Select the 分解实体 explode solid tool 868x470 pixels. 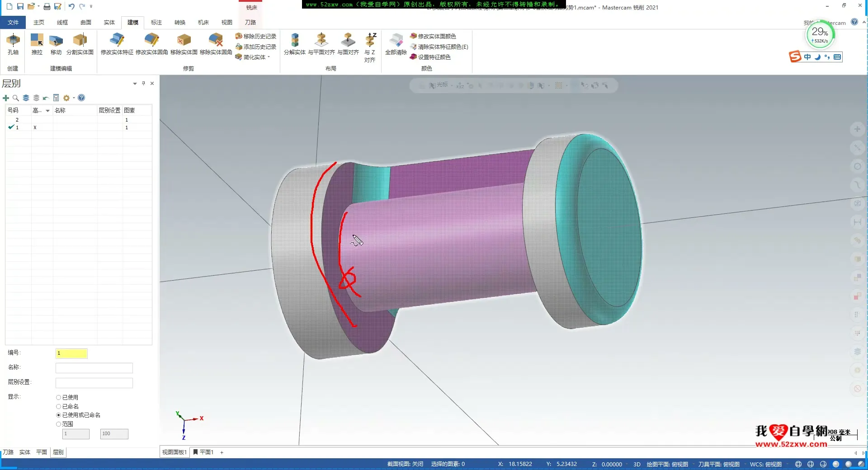click(x=294, y=44)
